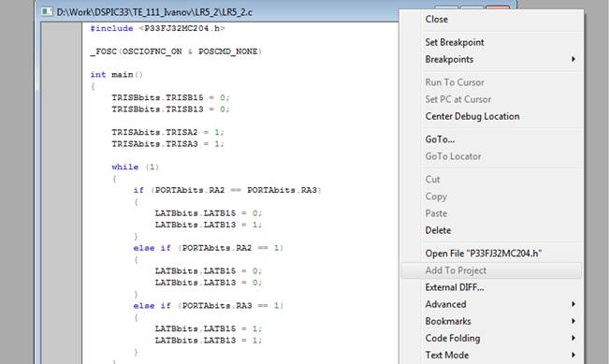
Task: Click the #include line in code
Action: [157, 28]
